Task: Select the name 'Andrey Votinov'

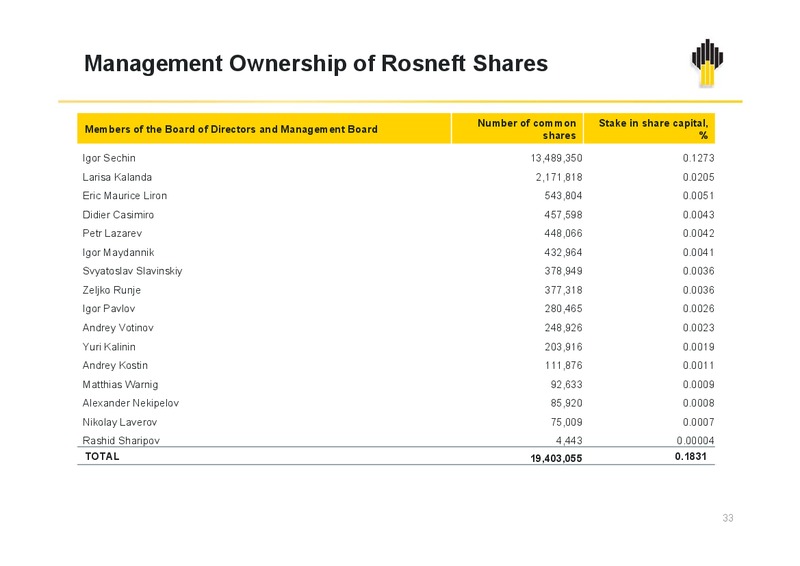Action: pyautogui.click(x=118, y=328)
